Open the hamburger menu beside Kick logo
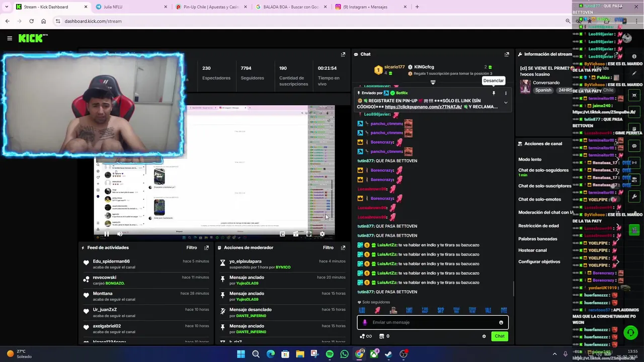 coord(10,38)
